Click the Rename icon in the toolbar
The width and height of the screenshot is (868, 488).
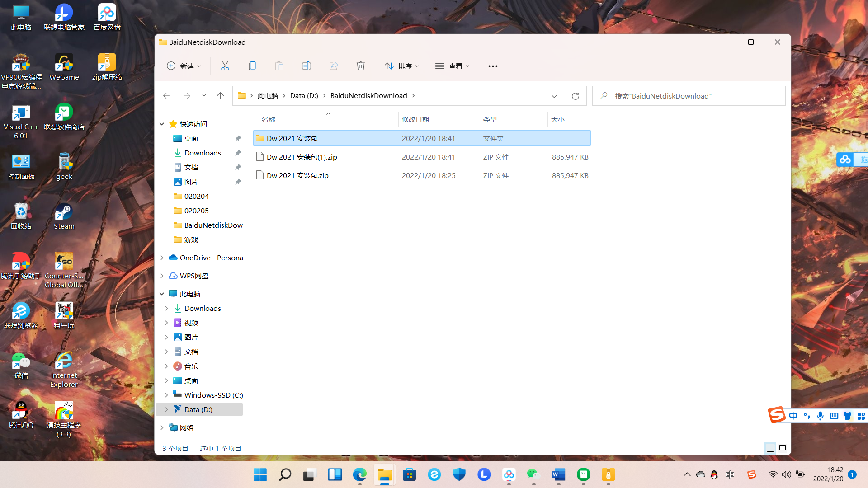[x=306, y=66]
